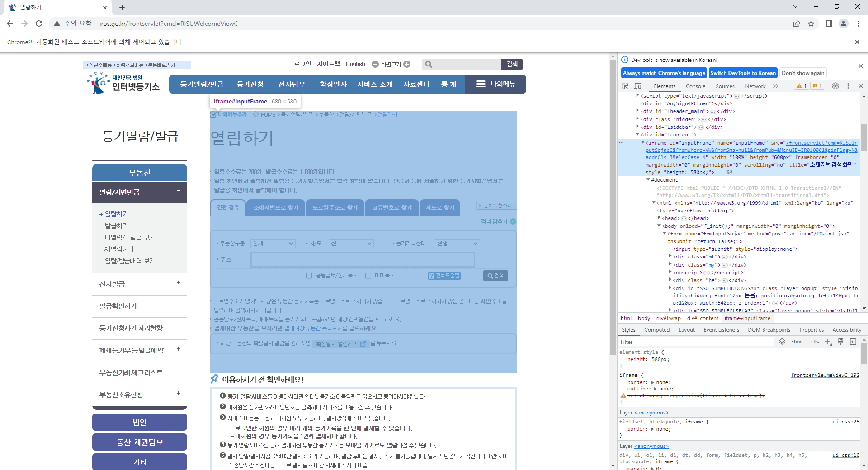Open the 시/도 dropdown
Image resolution: width=868 pixels, height=470 pixels.
[x=351, y=244]
